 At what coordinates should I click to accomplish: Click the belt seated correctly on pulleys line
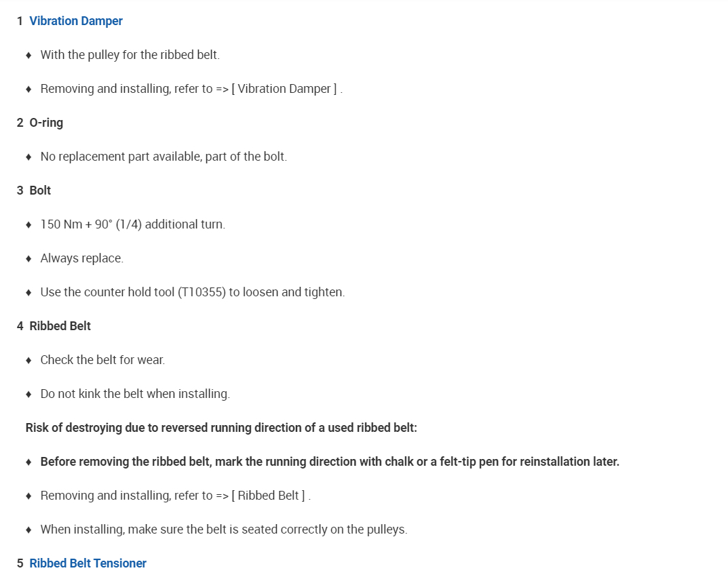[x=223, y=530]
